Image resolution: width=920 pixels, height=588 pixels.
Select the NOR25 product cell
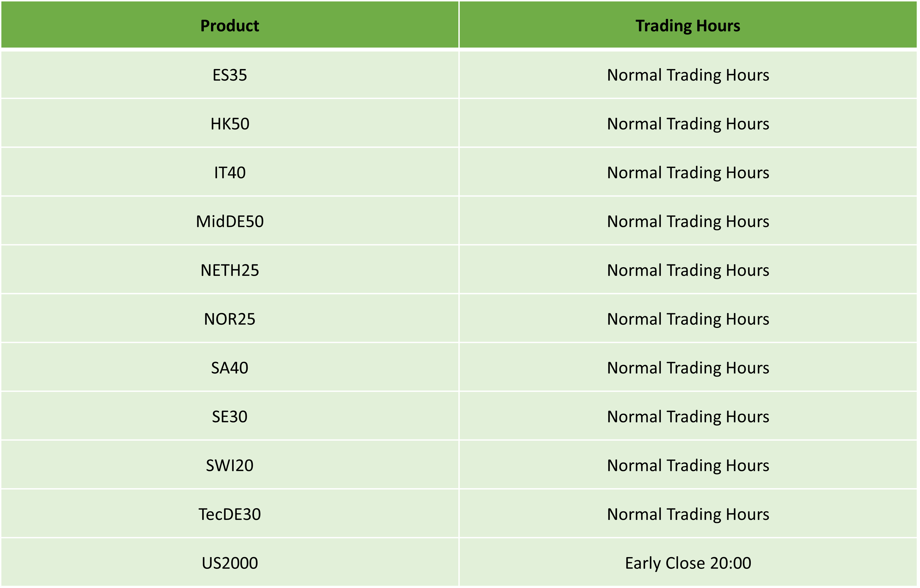click(x=230, y=319)
